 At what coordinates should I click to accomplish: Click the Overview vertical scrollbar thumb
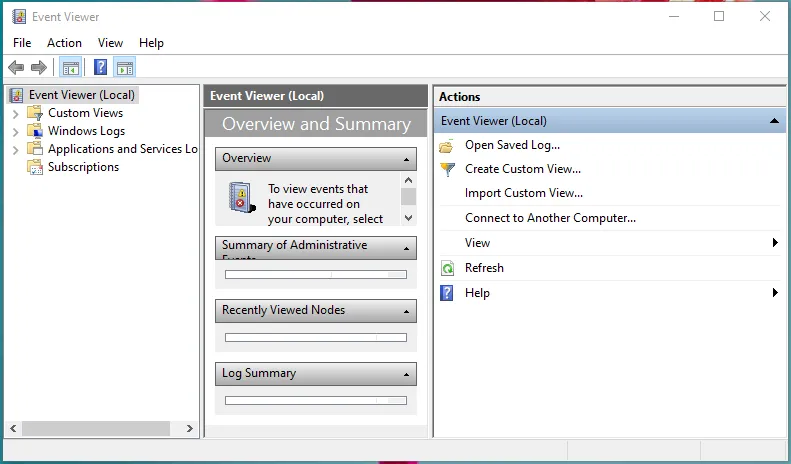409,196
